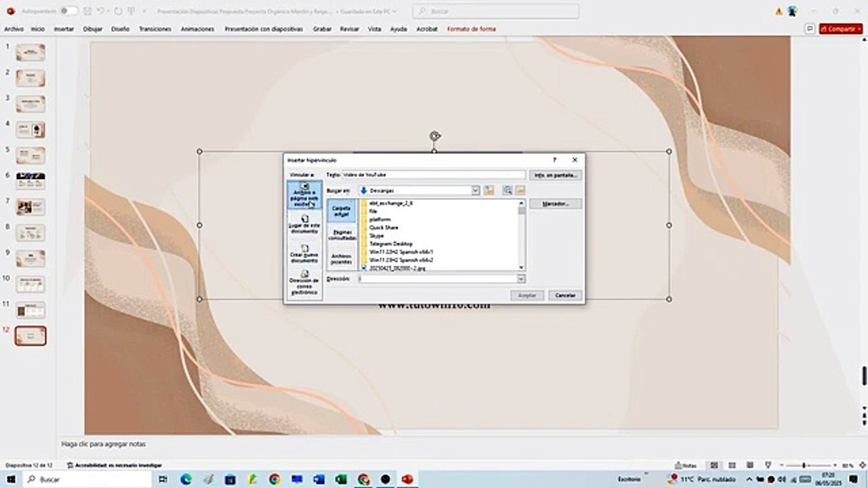This screenshot has width=868, height=488.
Task: Select slide 11 thumbnail
Action: coord(31,310)
